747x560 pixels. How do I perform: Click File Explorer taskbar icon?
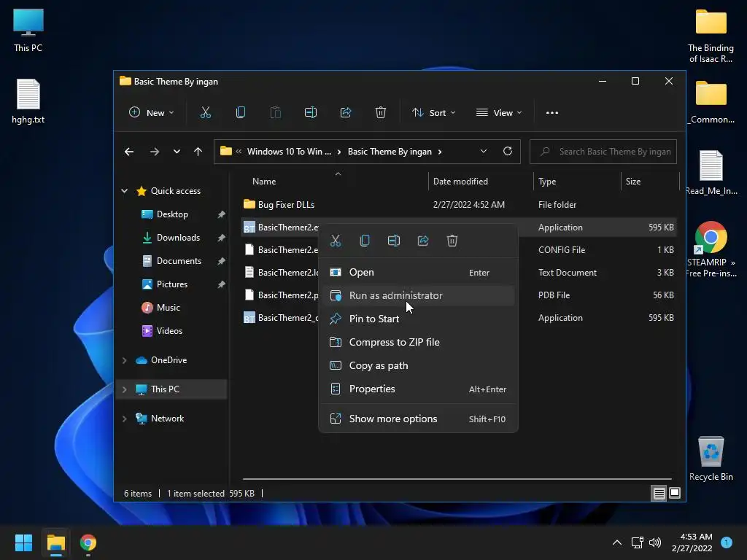click(55, 542)
